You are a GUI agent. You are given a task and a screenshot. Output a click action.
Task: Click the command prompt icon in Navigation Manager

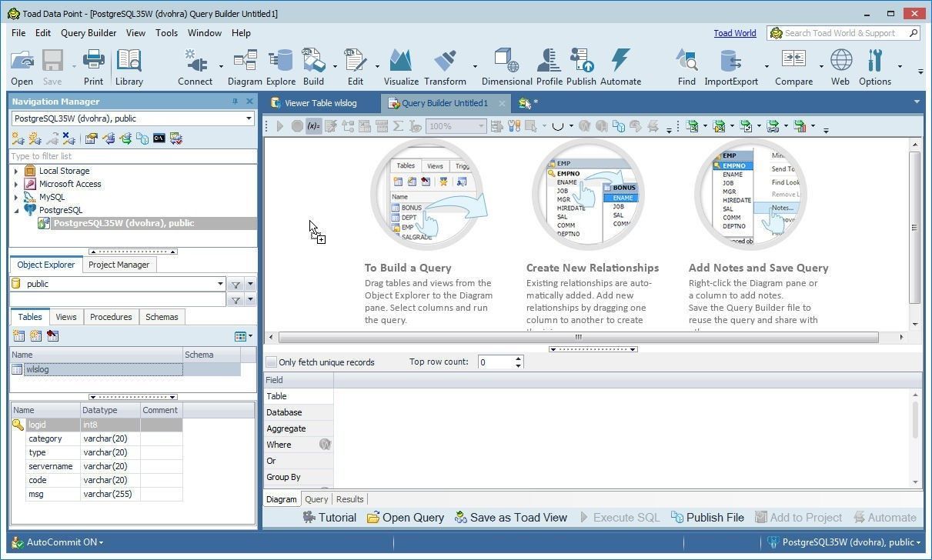(x=159, y=138)
